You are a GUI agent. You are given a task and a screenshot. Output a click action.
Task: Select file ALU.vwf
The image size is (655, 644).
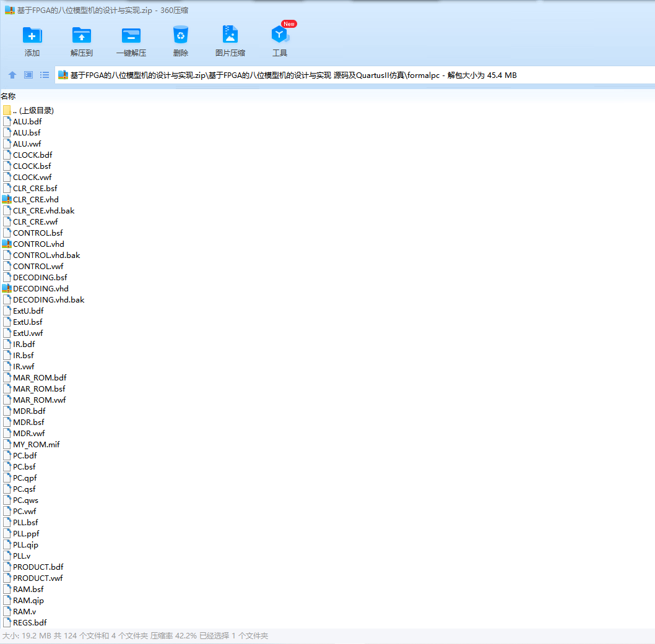point(22,144)
